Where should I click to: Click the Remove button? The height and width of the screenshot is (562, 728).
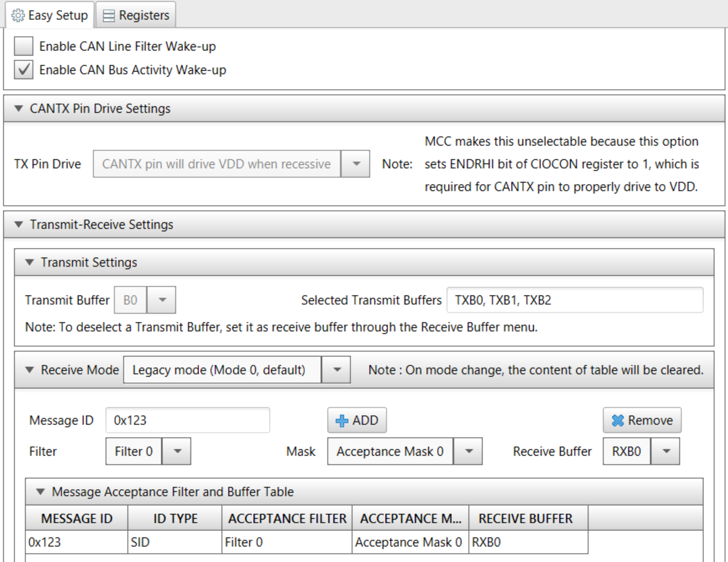(642, 421)
